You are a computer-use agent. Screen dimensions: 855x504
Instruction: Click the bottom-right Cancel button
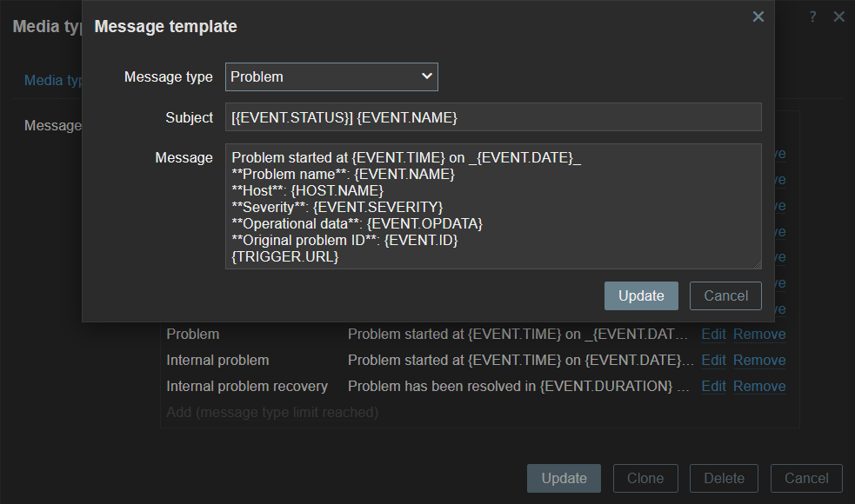click(806, 478)
